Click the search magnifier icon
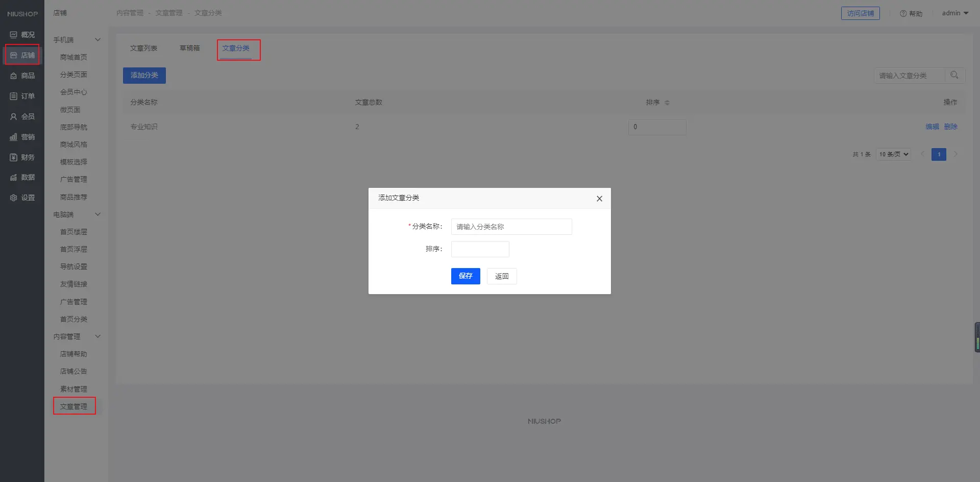Image resolution: width=980 pixels, height=482 pixels. point(954,75)
